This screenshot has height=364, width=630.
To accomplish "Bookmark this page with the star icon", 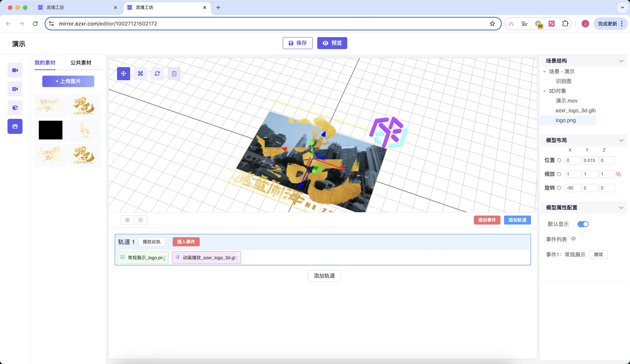I will coord(492,23).
